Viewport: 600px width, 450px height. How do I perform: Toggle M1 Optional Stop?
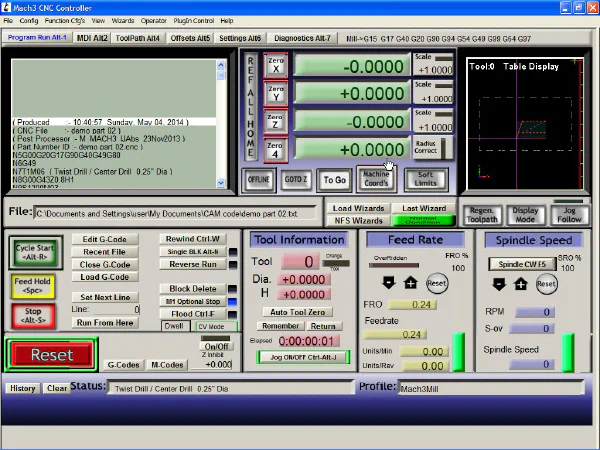[193, 302]
